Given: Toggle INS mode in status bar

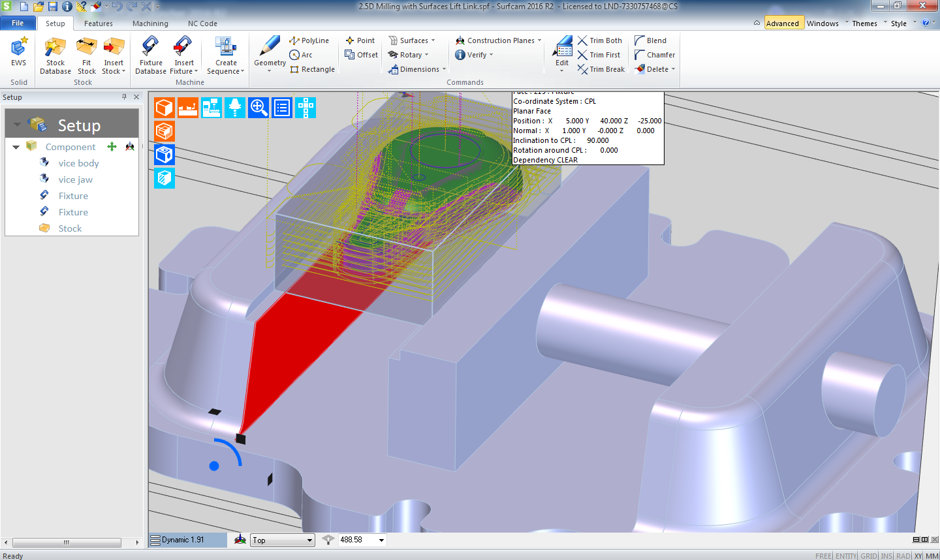Looking at the screenshot, I should click(x=886, y=555).
